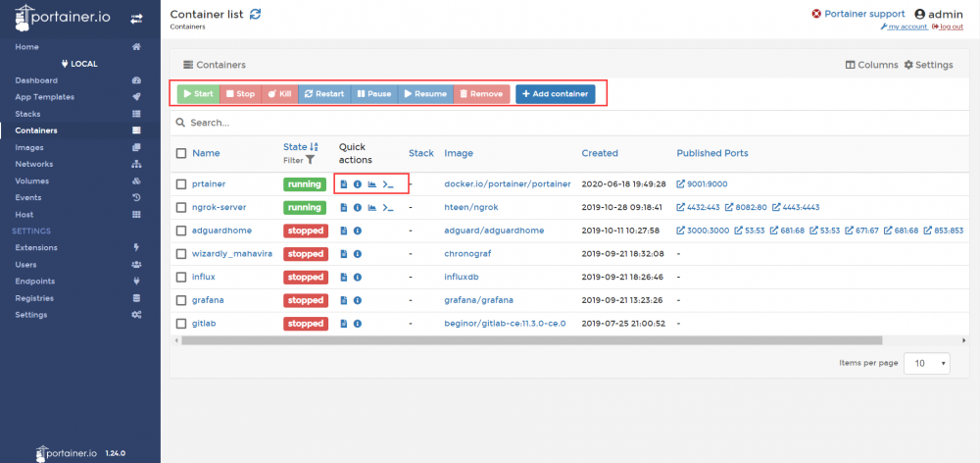This screenshot has height=463, width=980.
Task: Click inspect info icon for adguardhome
Action: coord(358,231)
